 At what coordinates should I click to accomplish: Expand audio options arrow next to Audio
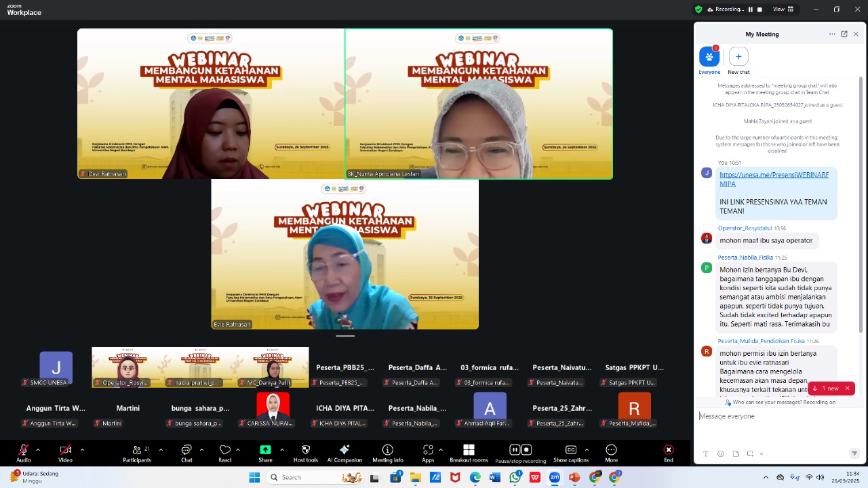(x=38, y=449)
